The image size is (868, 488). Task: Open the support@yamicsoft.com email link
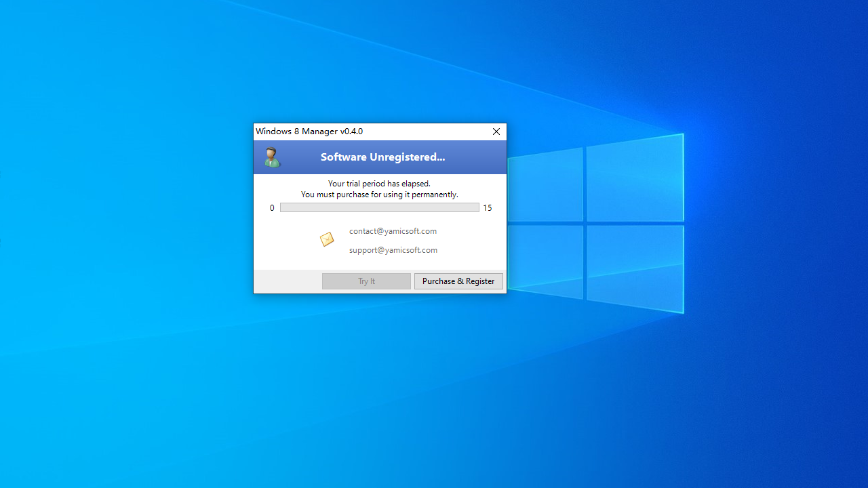(x=393, y=250)
